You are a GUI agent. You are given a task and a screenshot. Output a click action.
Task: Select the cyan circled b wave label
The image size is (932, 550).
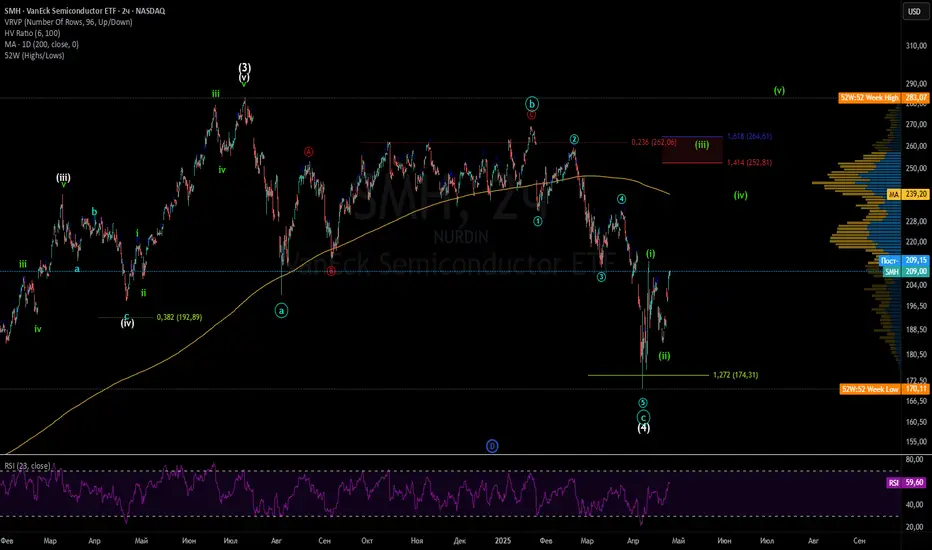pos(532,103)
